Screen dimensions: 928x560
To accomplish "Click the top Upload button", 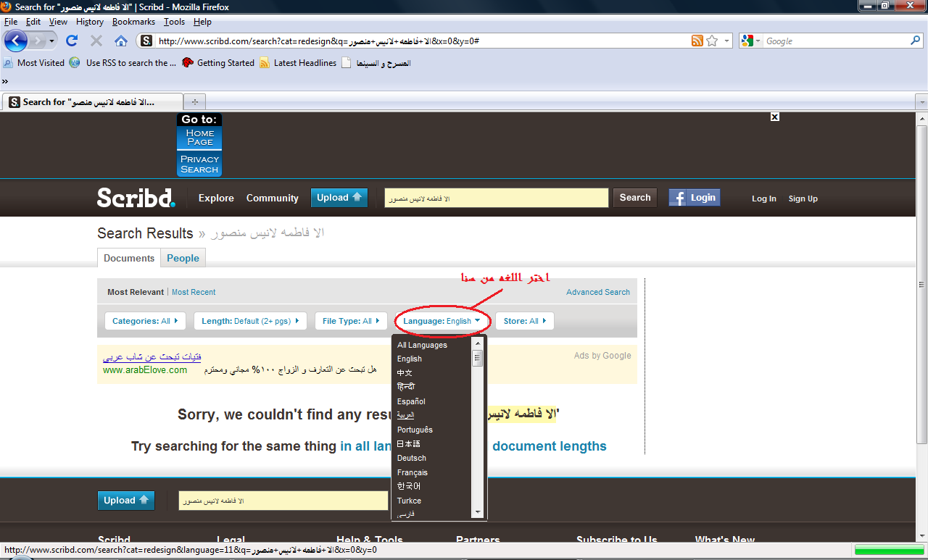I will point(339,198).
